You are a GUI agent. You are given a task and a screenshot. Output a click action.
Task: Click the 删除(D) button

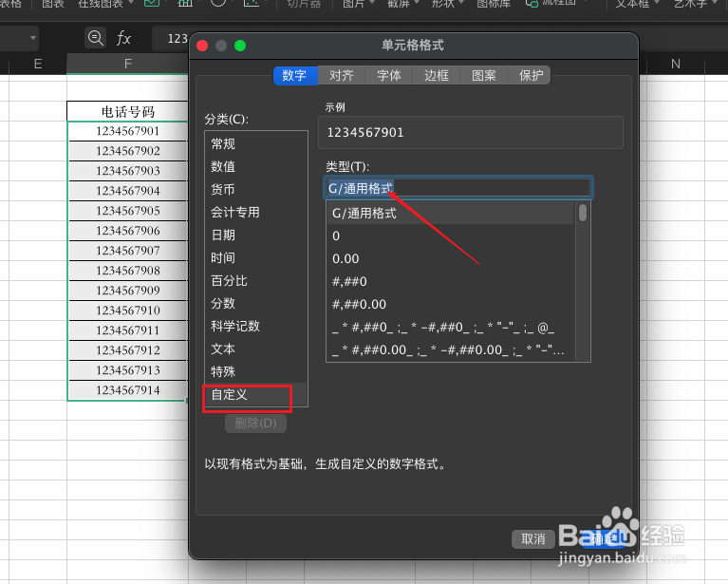255,424
